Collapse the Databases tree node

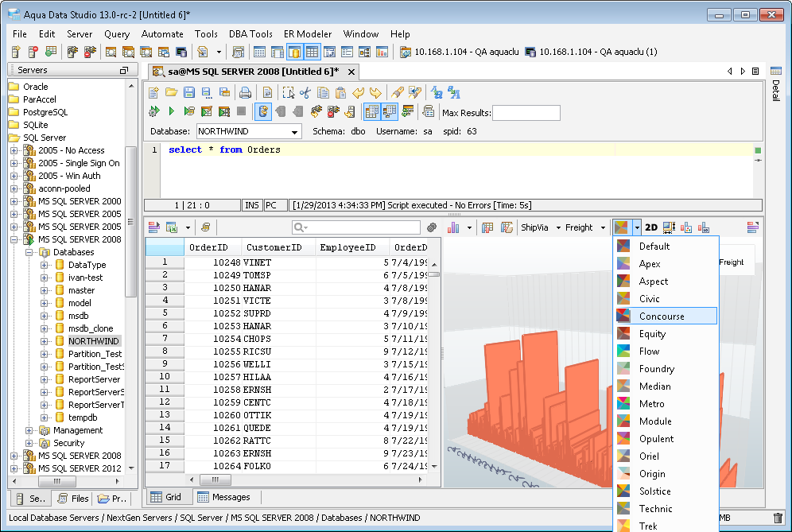(29, 252)
